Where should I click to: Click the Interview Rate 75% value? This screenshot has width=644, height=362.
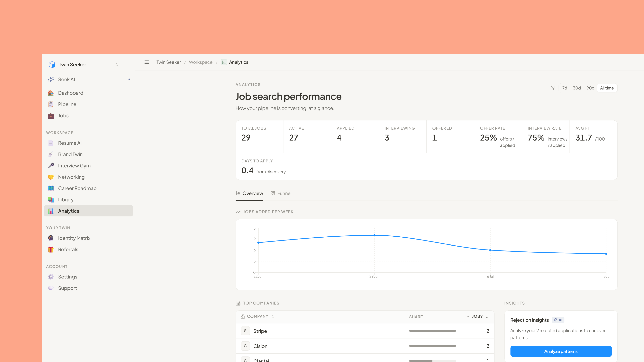[536, 138]
